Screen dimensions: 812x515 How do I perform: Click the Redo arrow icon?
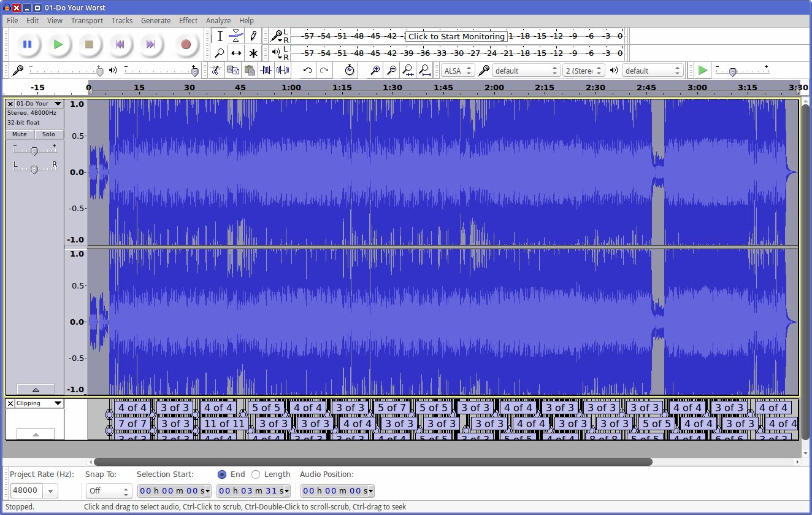324,71
